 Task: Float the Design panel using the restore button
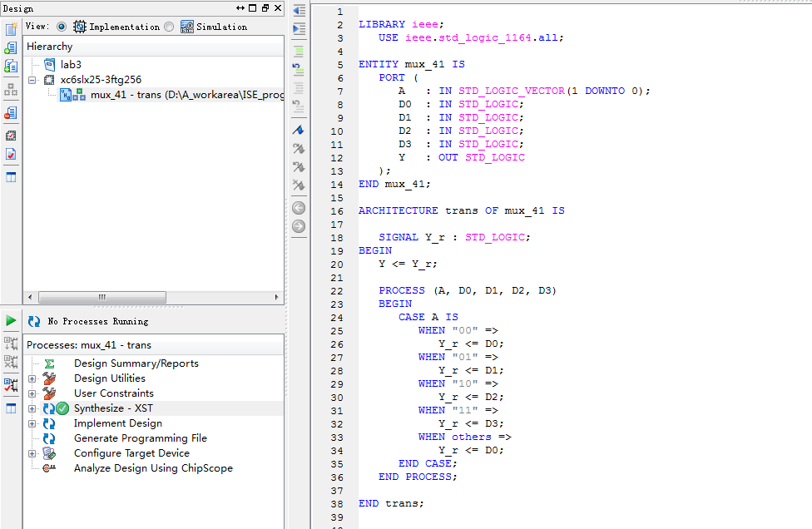pos(265,8)
